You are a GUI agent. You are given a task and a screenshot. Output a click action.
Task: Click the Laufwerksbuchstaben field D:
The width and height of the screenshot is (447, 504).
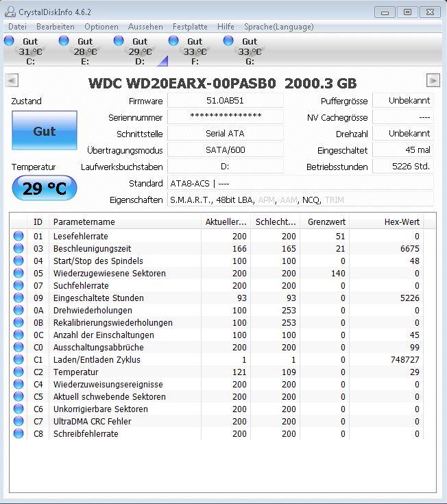(226, 167)
